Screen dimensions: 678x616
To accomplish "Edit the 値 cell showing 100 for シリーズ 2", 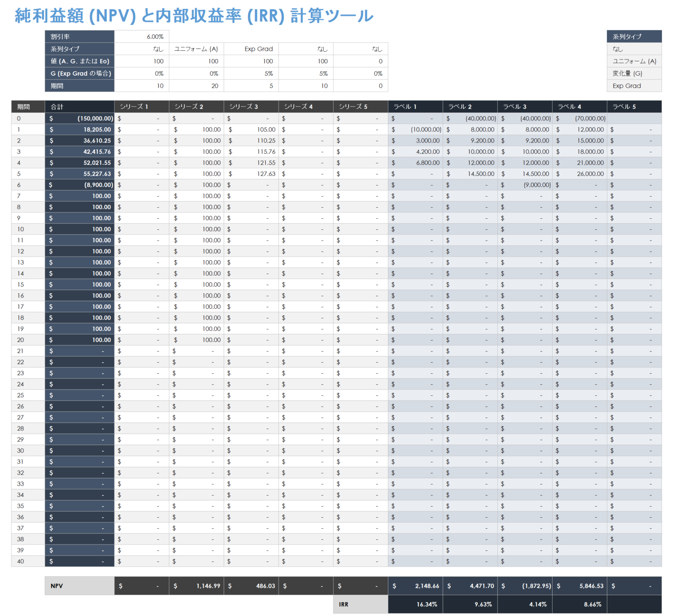I will pos(196,61).
